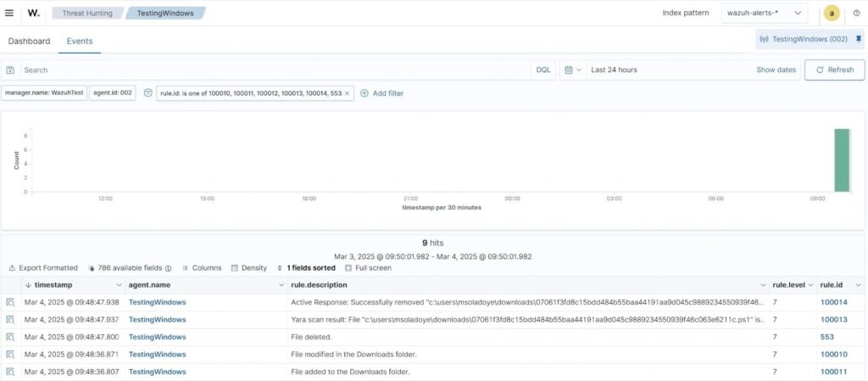Toggle the timestamp column sort arrow
868x381 pixels.
28,285
